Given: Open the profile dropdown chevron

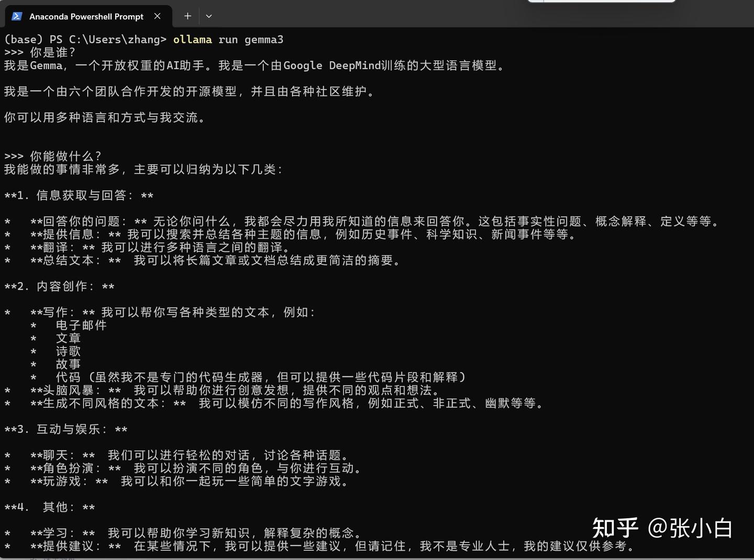Looking at the screenshot, I should click(209, 16).
